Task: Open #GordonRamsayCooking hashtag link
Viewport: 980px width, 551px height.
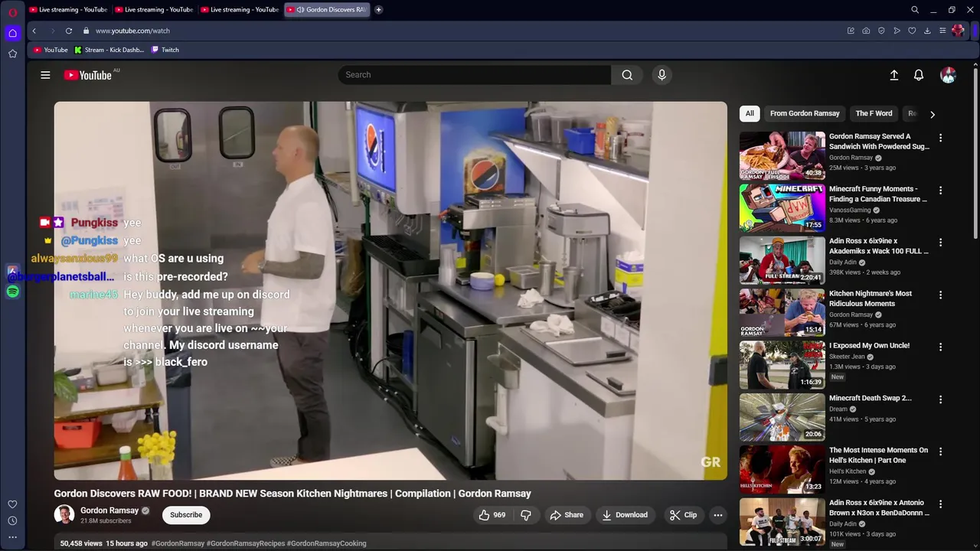Action: click(x=326, y=543)
